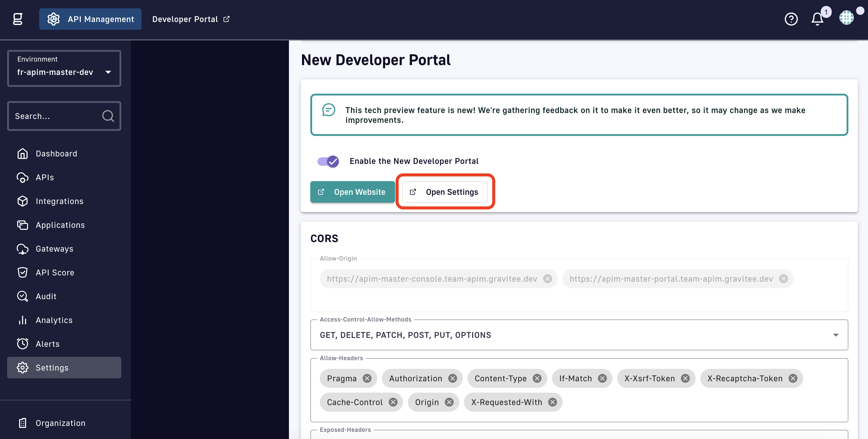The height and width of the screenshot is (439, 868).
Task: Delete the X-Requested-With chip
Action: [552, 402]
